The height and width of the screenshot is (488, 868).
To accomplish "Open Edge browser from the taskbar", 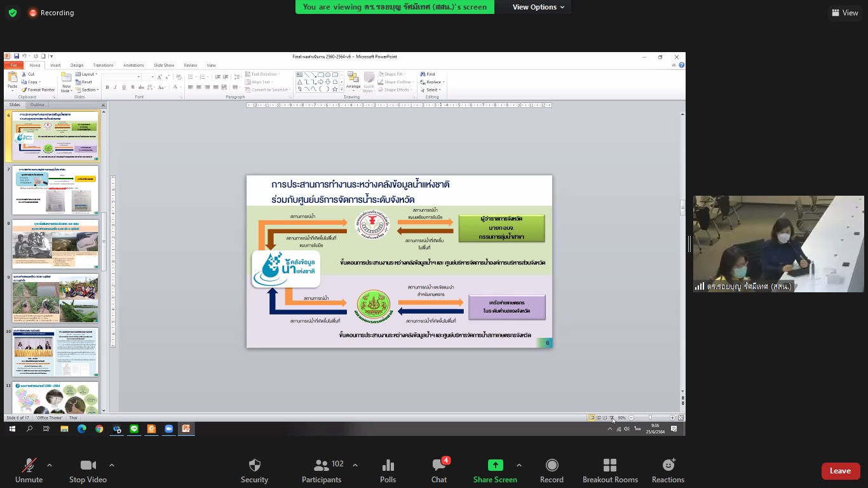I will tap(82, 429).
